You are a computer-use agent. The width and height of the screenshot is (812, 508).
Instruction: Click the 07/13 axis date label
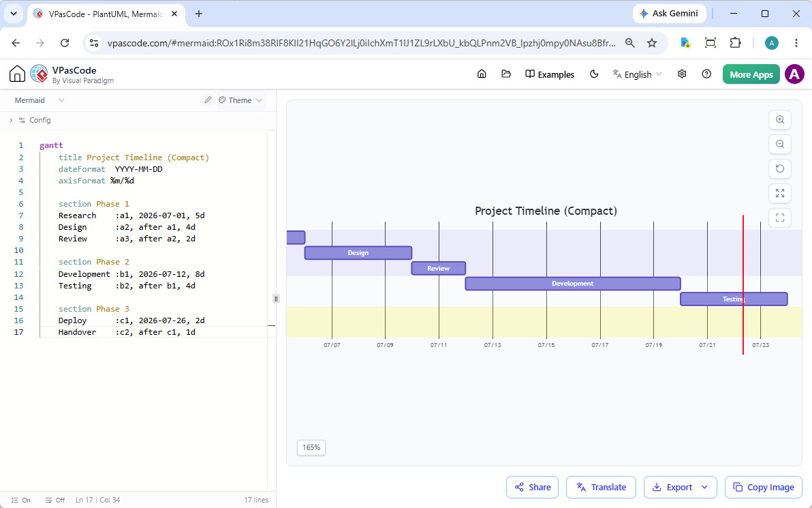click(493, 345)
